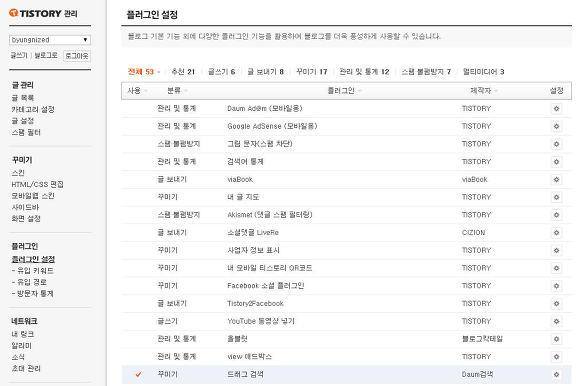Screen dimensions: 580x386
Task: Open 내 링크 under 네트워크
Action: coord(23,334)
